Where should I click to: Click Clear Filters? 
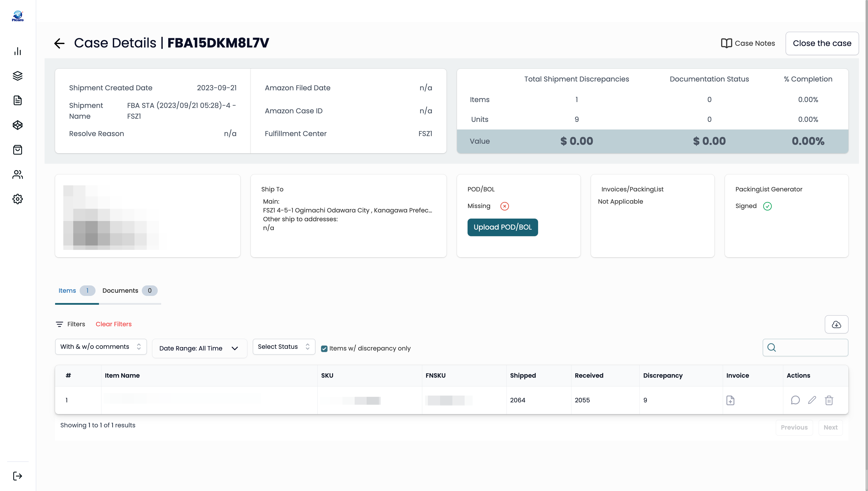coord(113,324)
